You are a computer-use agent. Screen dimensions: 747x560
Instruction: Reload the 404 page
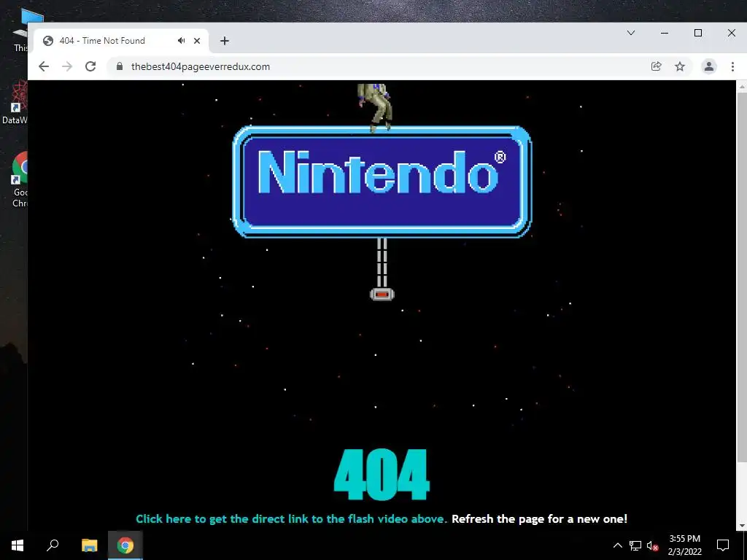[x=90, y=66]
